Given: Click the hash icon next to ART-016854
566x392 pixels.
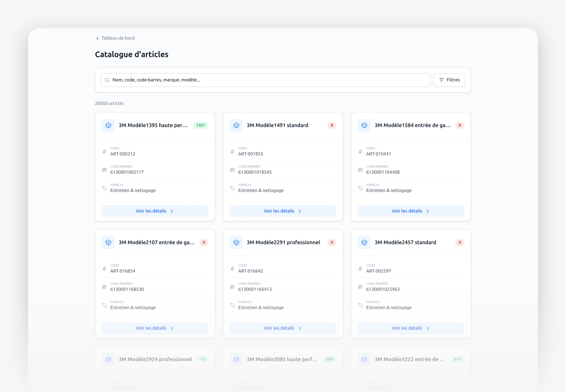Looking at the screenshot, I should [105, 269].
